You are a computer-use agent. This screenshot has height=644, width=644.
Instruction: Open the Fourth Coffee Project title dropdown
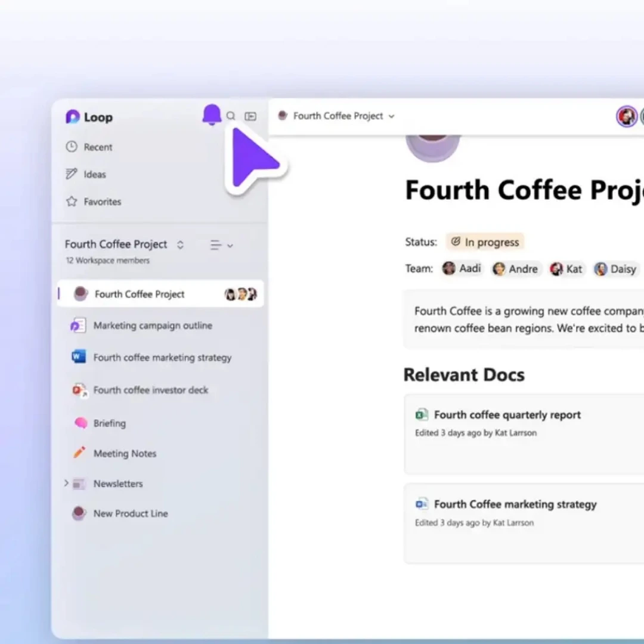tap(392, 116)
